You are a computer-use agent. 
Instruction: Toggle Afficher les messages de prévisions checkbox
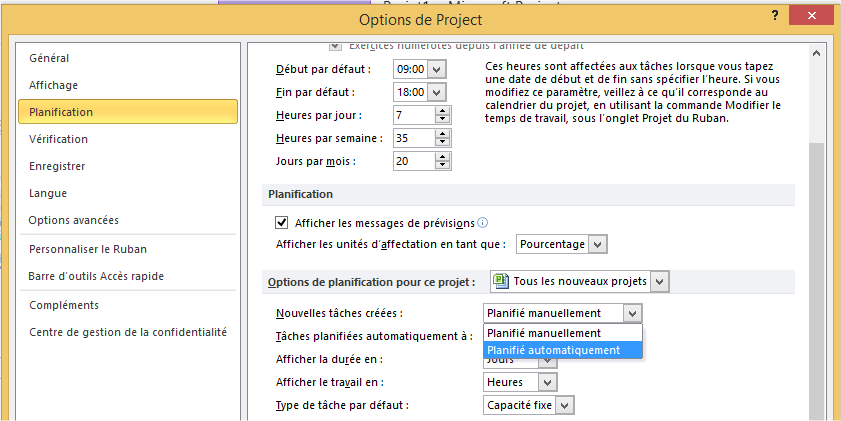(281, 222)
